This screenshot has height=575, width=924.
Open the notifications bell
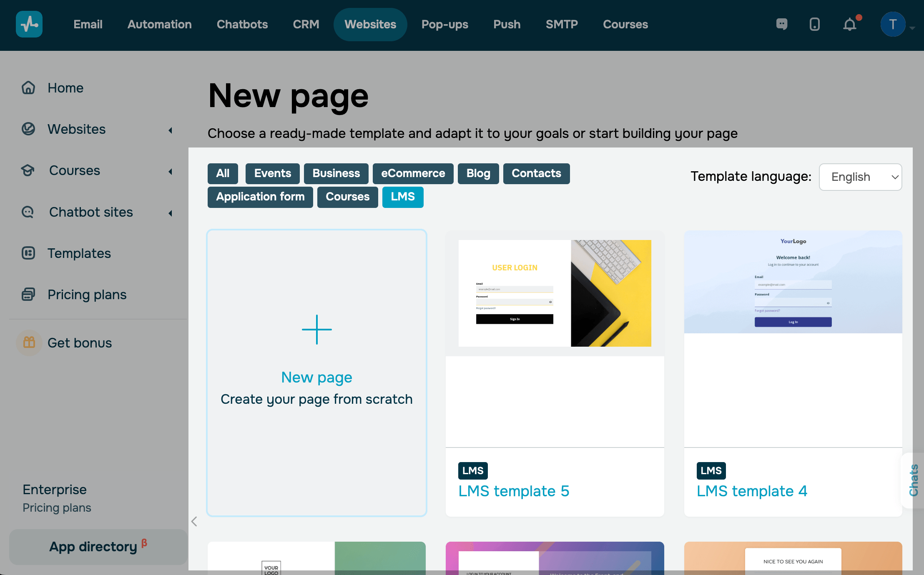click(x=850, y=24)
